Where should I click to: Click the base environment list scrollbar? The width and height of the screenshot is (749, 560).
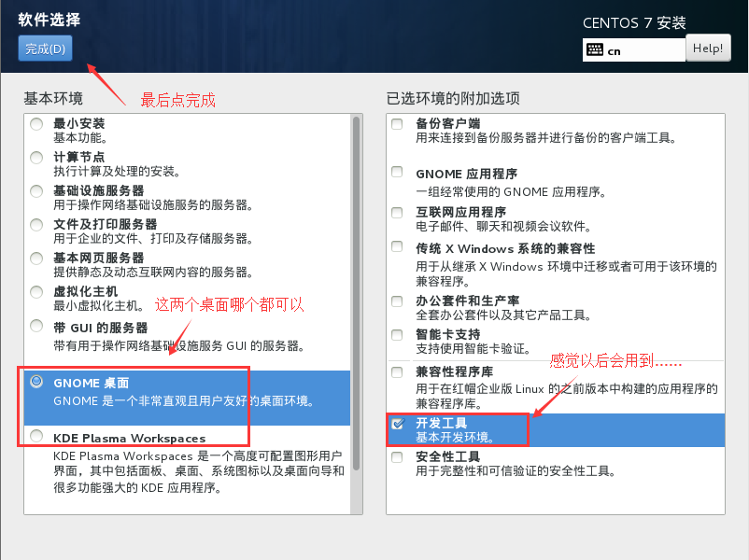pos(357,294)
